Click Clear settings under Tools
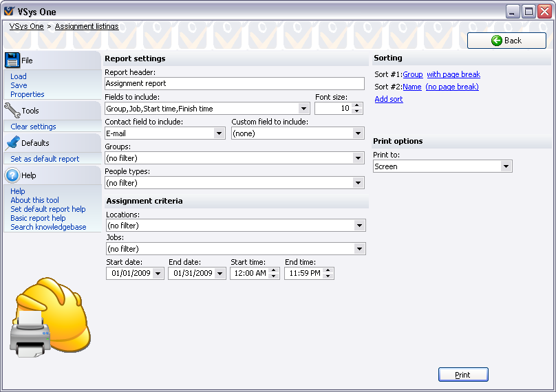556x392 pixels. coord(33,127)
